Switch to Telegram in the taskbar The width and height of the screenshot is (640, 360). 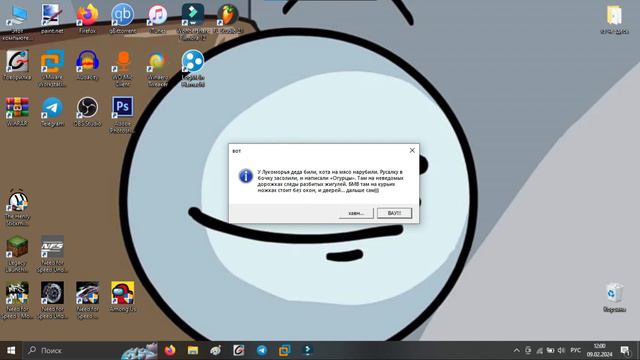(262, 350)
